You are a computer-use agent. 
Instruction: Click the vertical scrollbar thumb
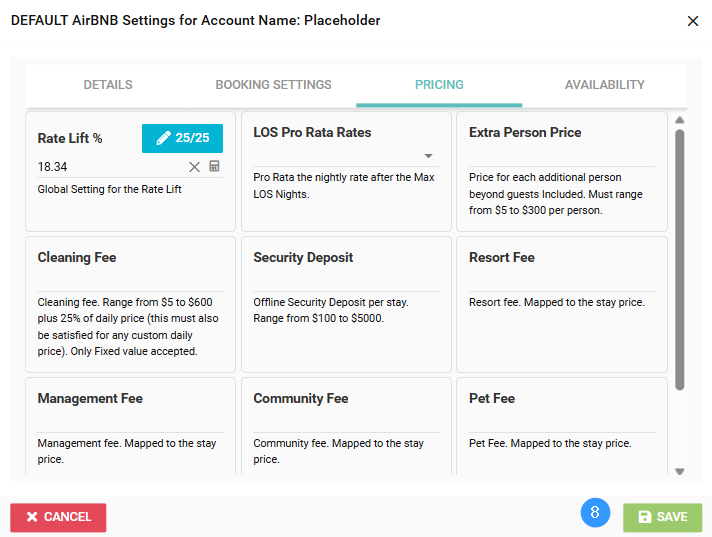680,258
